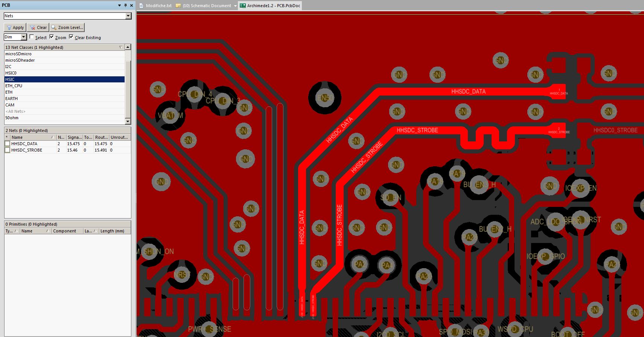The image size is (644, 337).
Task: Select the highlighted HSIC net class
Action: tap(64, 79)
